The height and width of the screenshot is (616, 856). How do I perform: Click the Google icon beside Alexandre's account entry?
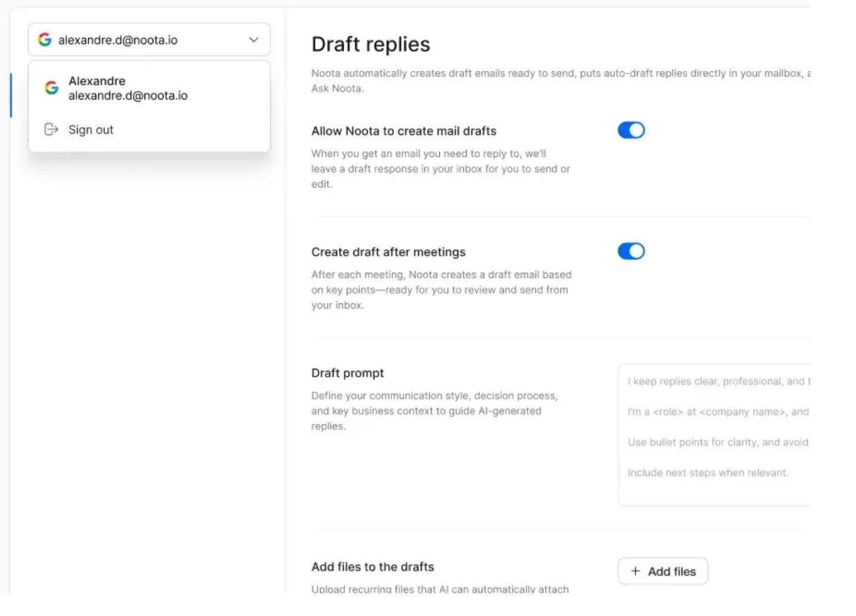[51, 87]
